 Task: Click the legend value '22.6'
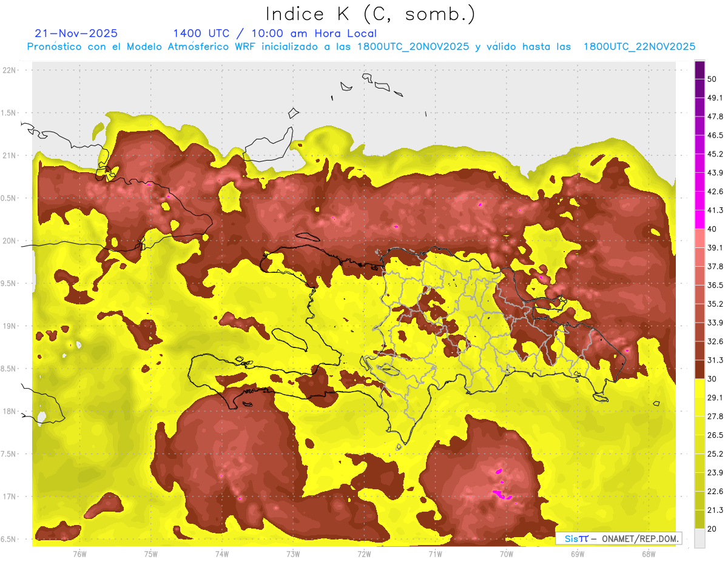(715, 491)
